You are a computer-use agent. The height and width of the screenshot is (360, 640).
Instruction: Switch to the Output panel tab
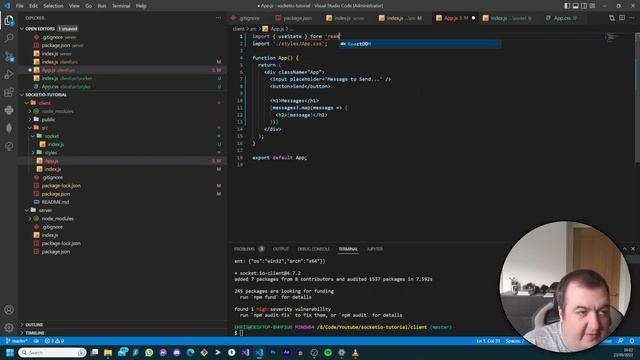pyautogui.click(x=280, y=249)
